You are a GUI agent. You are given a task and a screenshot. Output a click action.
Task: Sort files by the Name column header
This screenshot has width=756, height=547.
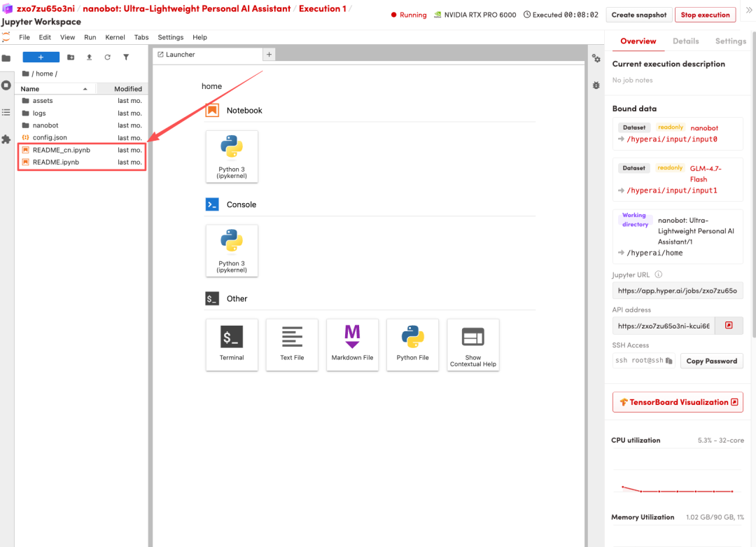pyautogui.click(x=31, y=89)
